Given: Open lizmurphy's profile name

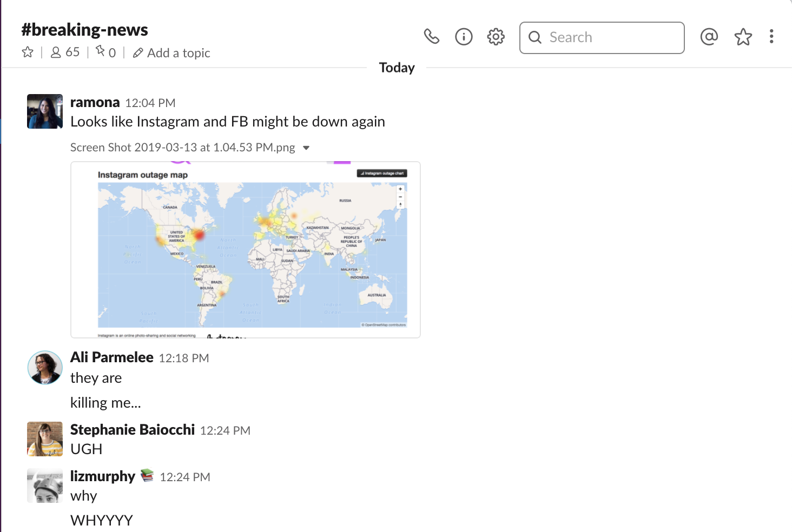Looking at the screenshot, I should [103, 476].
